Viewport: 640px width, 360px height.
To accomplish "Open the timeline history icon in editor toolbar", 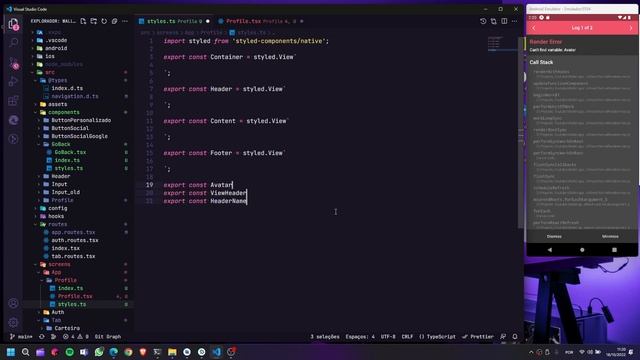I will pyautogui.click(x=483, y=21).
